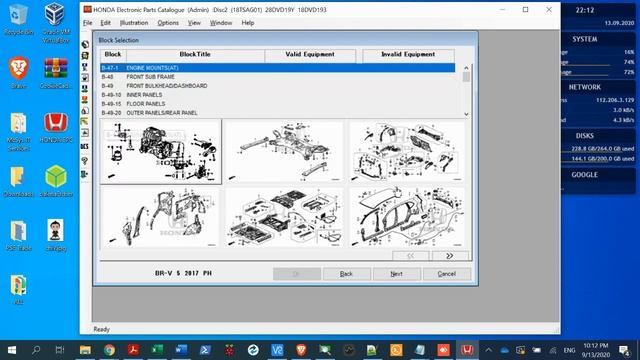Select block B-49-10 INNER PANELS row
This screenshot has height=360, width=640.
(278, 95)
